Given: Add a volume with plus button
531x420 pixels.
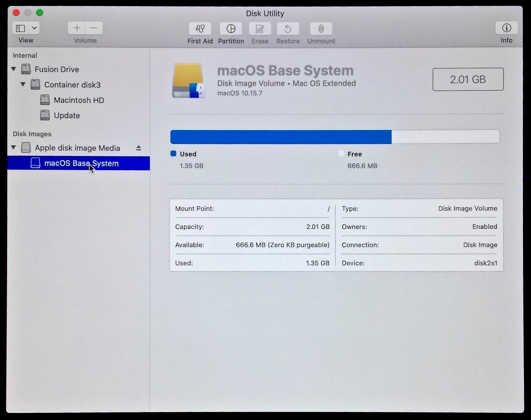Looking at the screenshot, I should [x=77, y=28].
